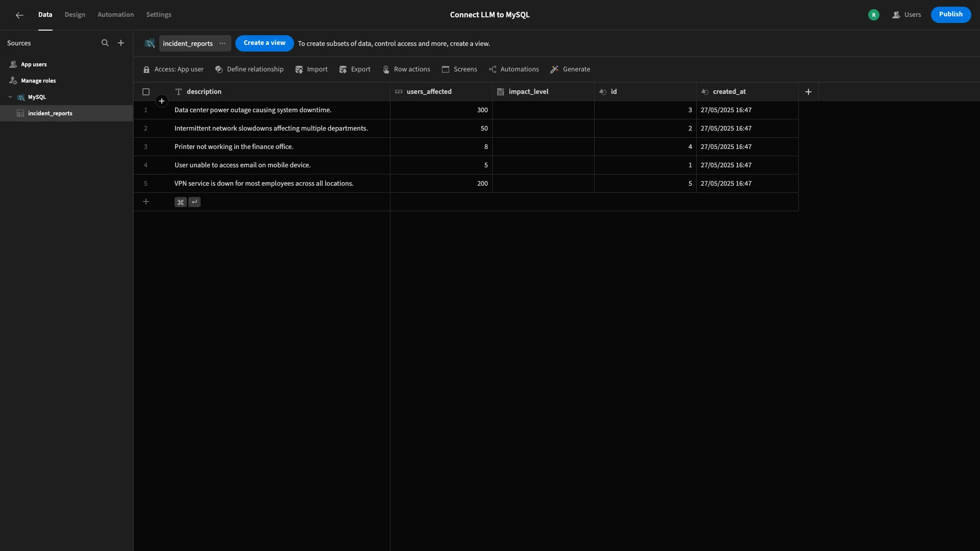Image resolution: width=980 pixels, height=551 pixels.
Task: Click the row number 1 cell
Action: (146, 110)
